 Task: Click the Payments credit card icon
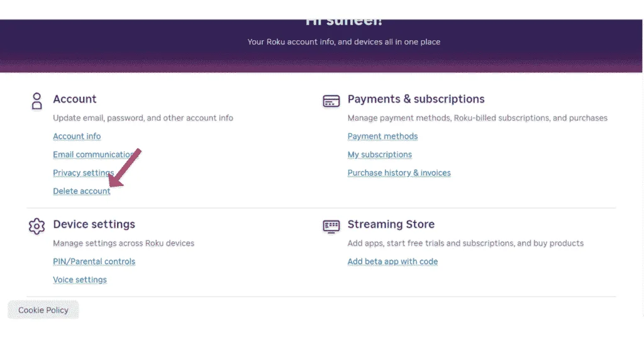tap(331, 101)
